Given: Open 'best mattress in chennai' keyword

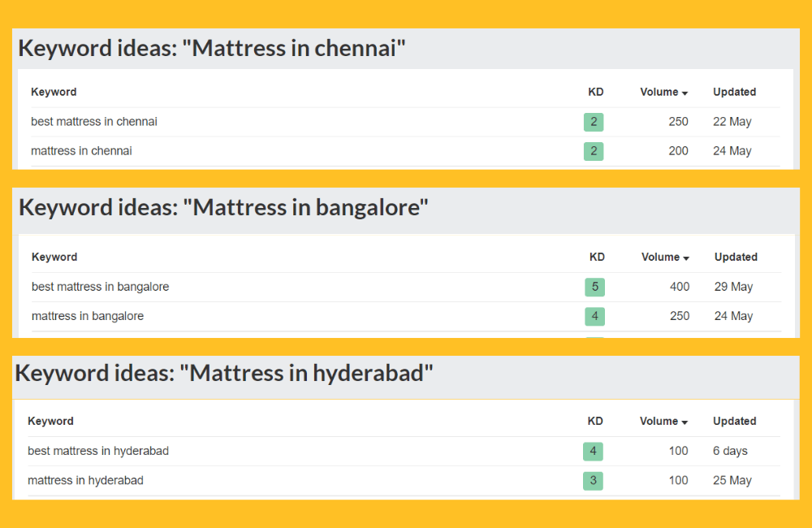Looking at the screenshot, I should pyautogui.click(x=94, y=122).
